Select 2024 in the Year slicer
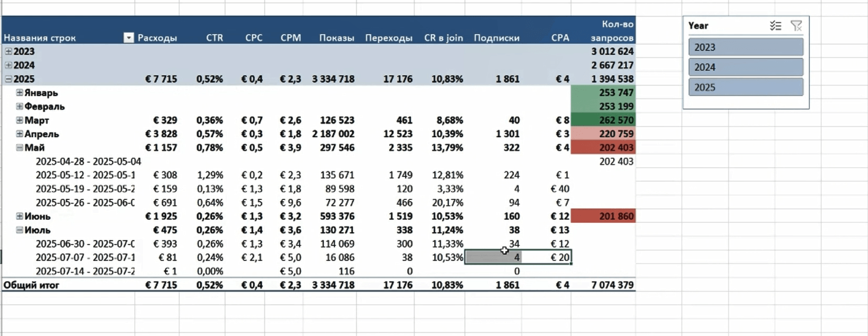868x336 pixels. coord(746,67)
